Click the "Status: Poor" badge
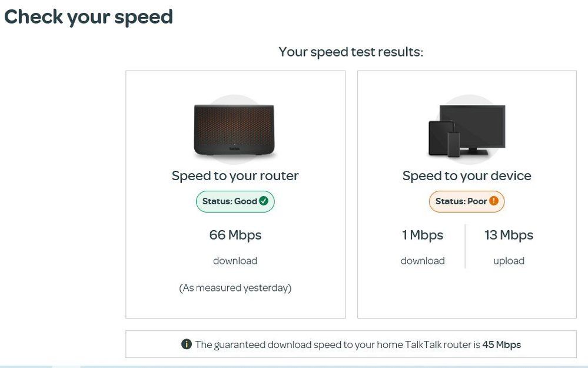Image resolution: width=588 pixels, height=368 pixels. tap(466, 201)
